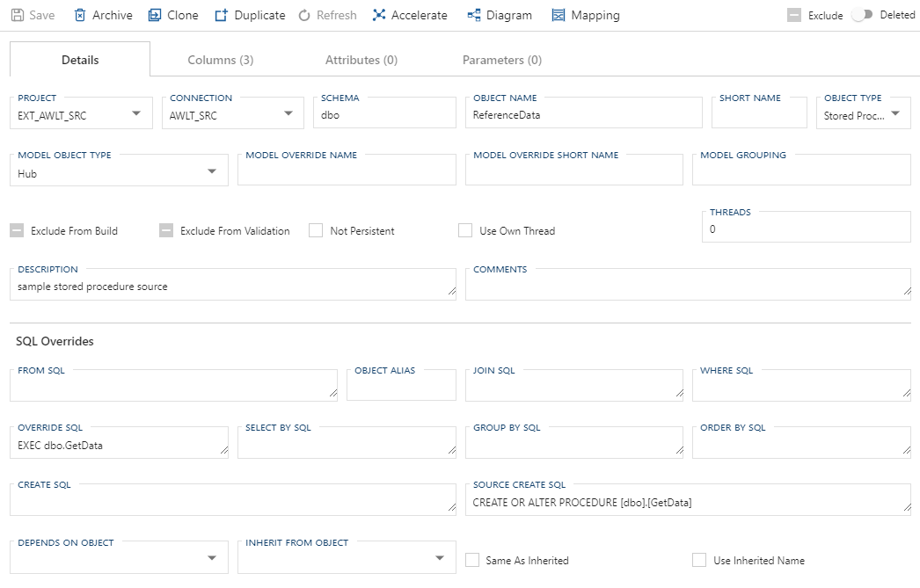The height and width of the screenshot is (588, 920).
Task: Toggle the Exclude checkbox in toolbar
Action: 794,15
